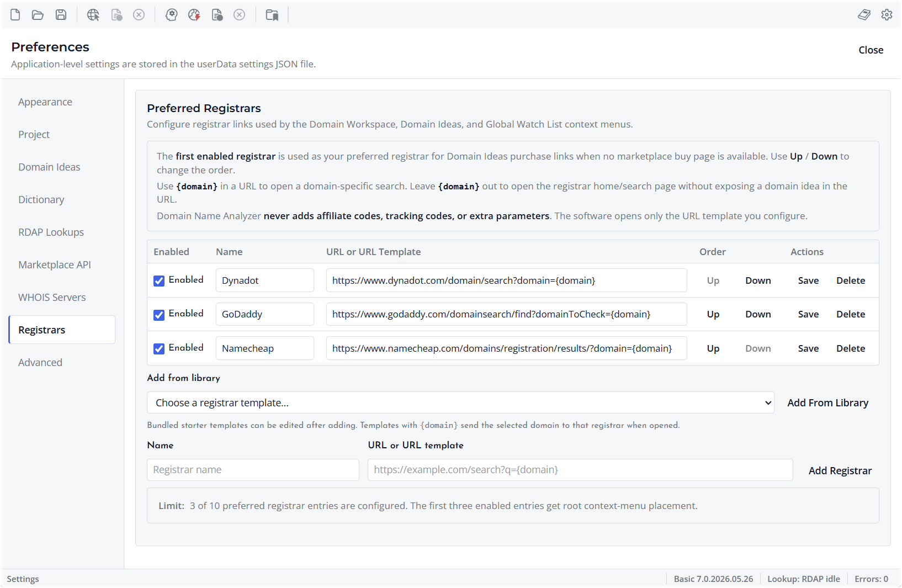The image size is (902, 588).
Task: Delete the Namecheap registrar
Action: [851, 349]
